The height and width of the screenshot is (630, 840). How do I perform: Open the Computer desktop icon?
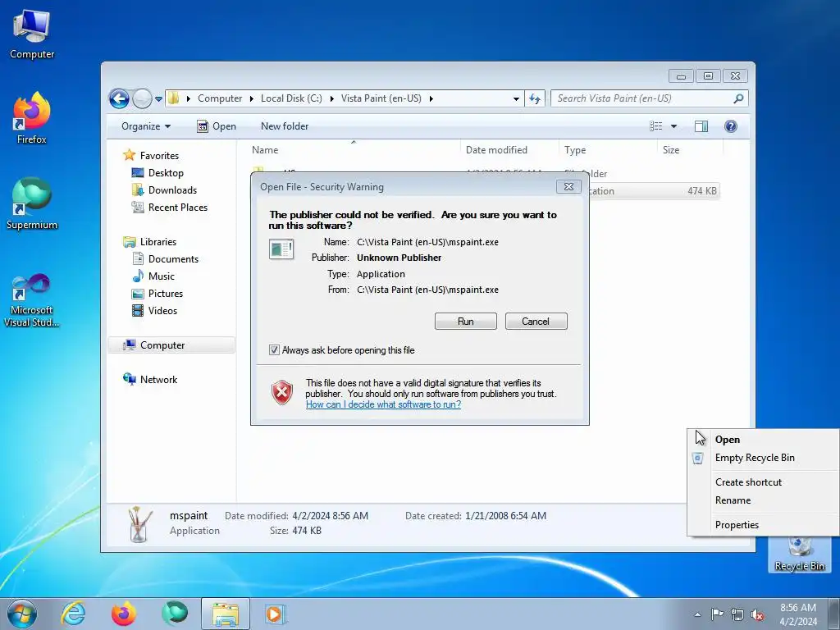[x=32, y=33]
